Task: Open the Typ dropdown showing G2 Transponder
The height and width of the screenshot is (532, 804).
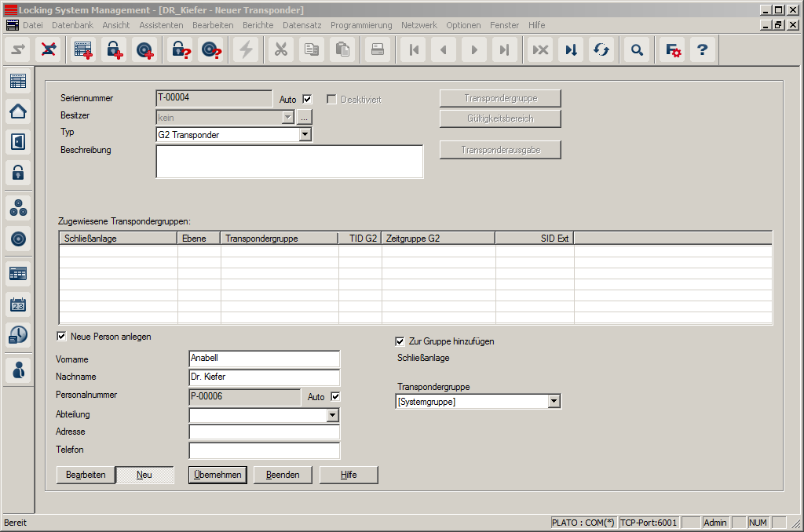Action: click(x=306, y=133)
